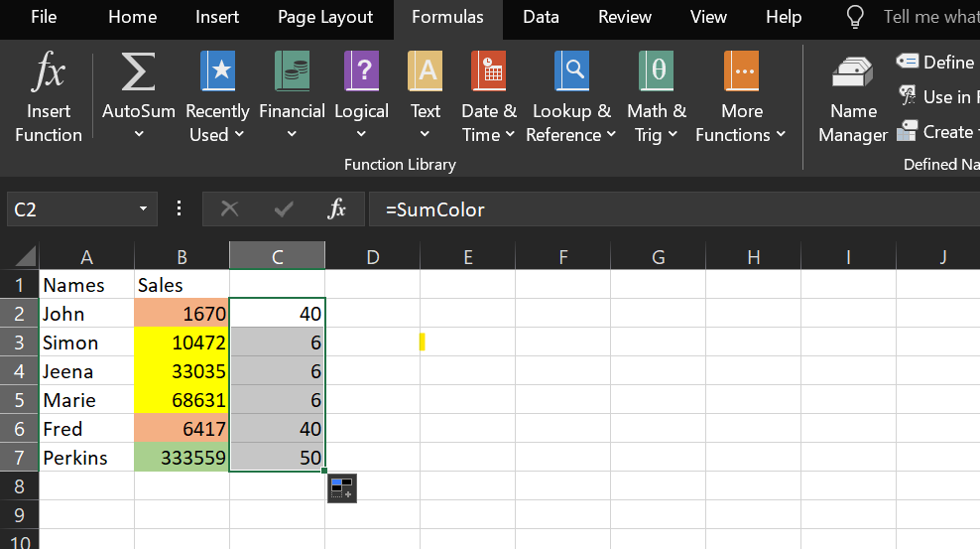Select the cell containing Fred
Viewport: 980px width, 549px height.
pyautogui.click(x=87, y=428)
